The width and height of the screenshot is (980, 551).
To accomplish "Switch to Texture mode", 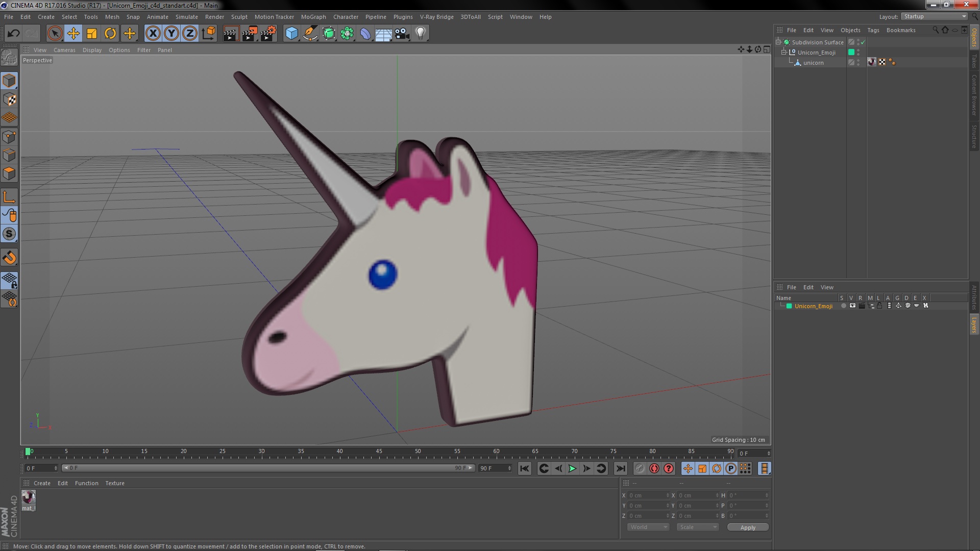I will 9,99.
